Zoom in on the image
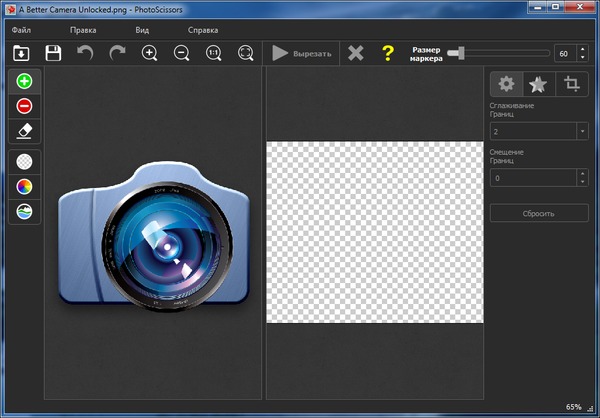 (x=150, y=53)
